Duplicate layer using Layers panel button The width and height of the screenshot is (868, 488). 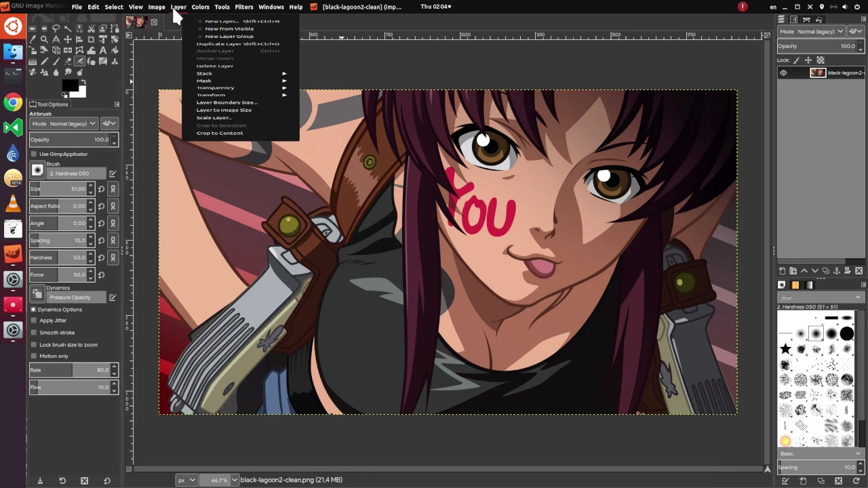826,270
